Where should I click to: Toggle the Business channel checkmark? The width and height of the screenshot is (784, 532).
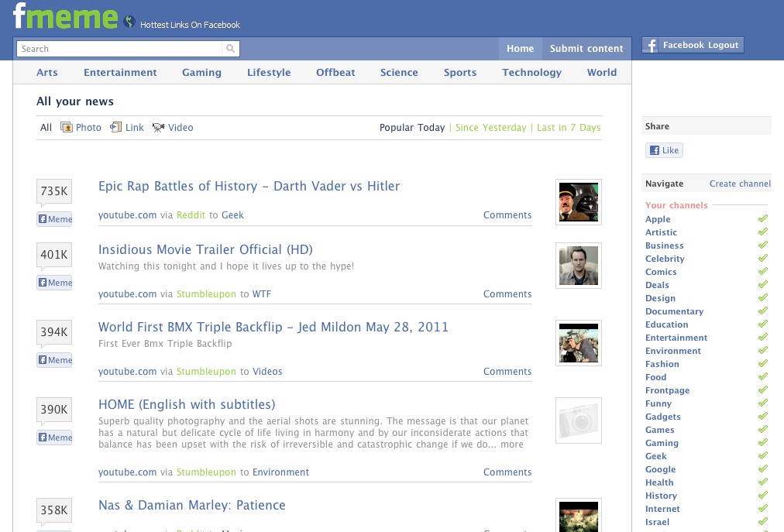[763, 245]
